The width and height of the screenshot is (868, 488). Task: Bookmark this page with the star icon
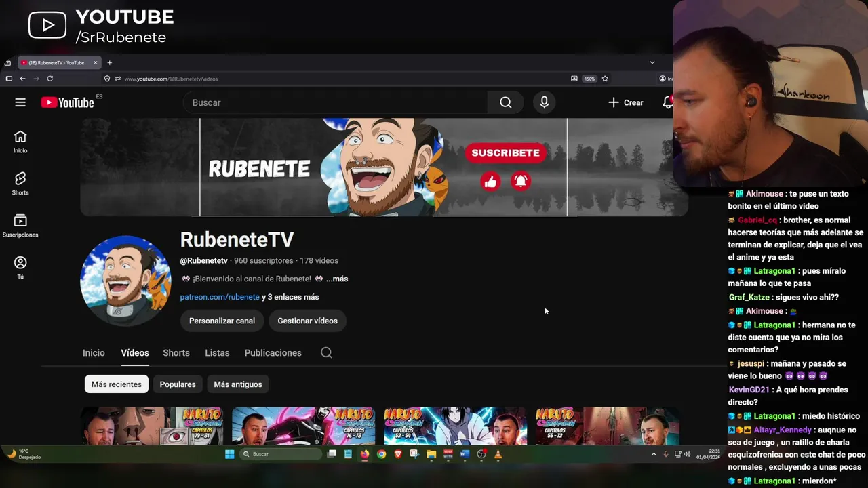coord(605,79)
